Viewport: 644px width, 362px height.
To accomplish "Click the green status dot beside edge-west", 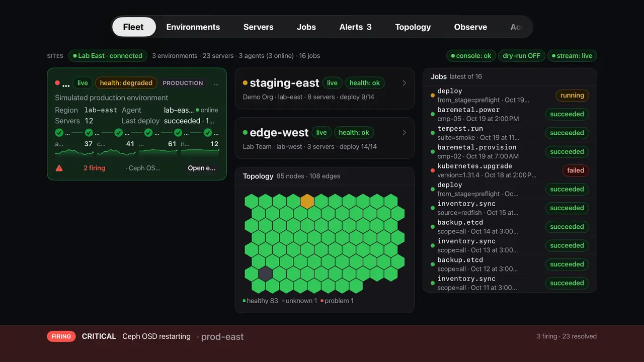I will [245, 133].
